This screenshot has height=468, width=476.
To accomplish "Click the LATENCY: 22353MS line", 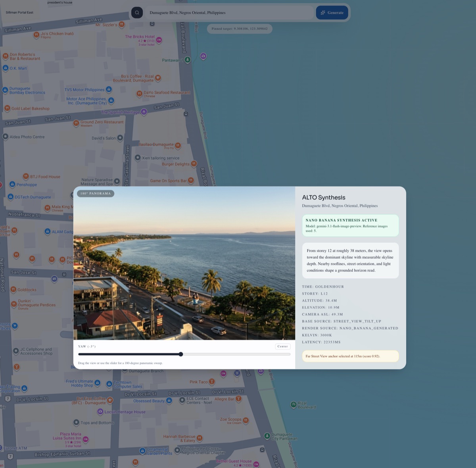I will (321, 342).
